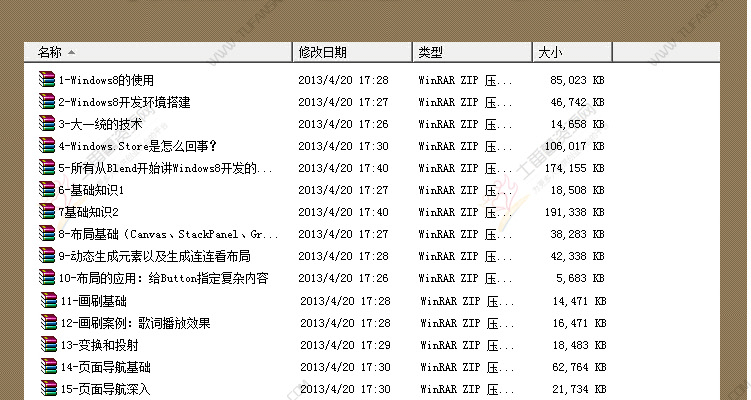Click the modified date of 3-大一统的技术

point(343,124)
